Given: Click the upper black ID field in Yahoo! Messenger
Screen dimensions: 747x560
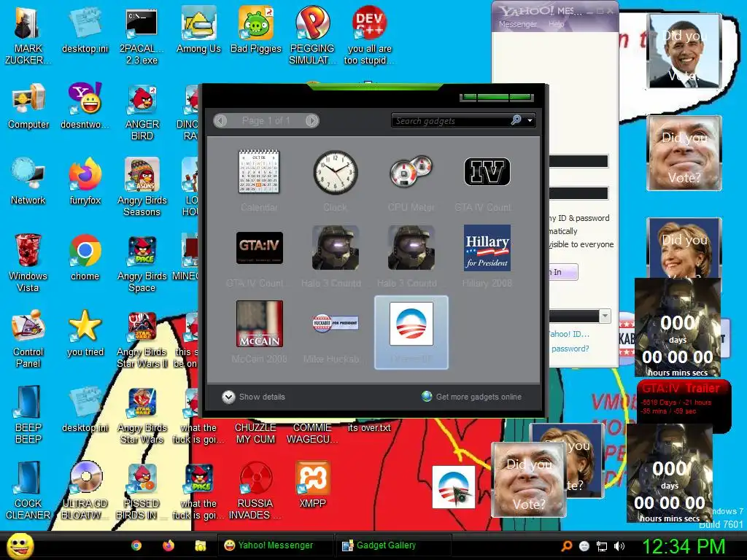Looking at the screenshot, I should (x=578, y=161).
